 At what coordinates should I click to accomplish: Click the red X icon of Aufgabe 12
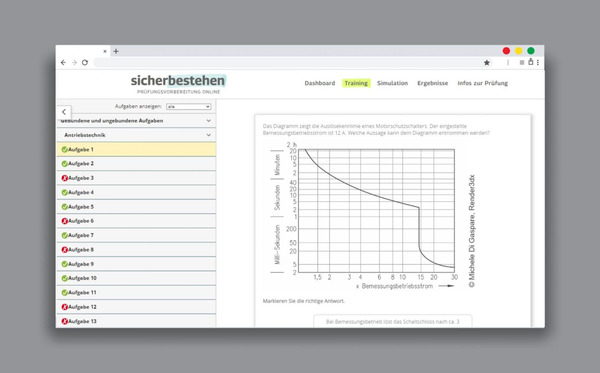(x=65, y=307)
